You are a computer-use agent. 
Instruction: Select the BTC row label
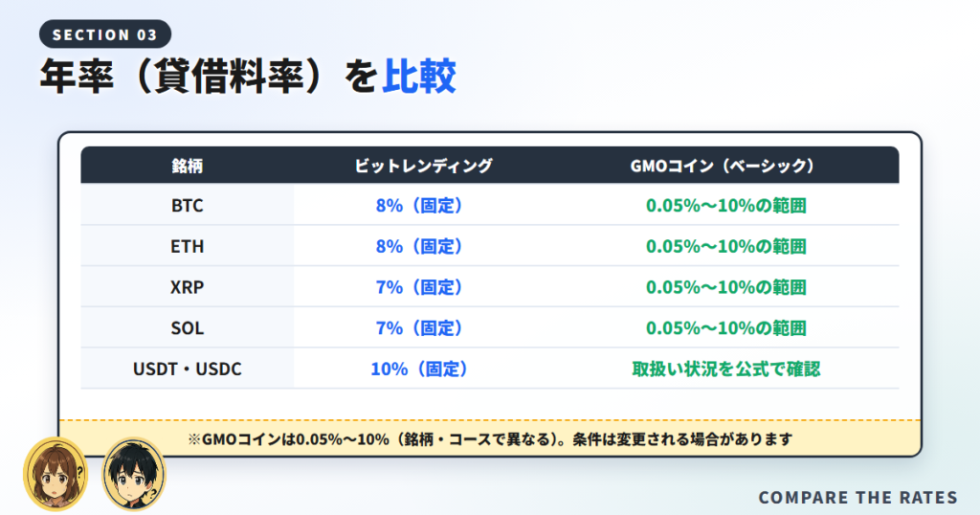(187, 206)
